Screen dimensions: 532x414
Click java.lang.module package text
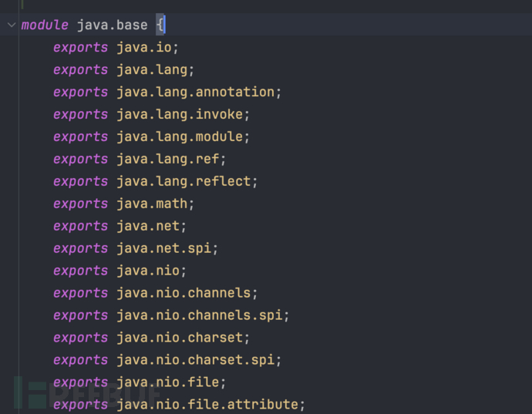pos(183,137)
